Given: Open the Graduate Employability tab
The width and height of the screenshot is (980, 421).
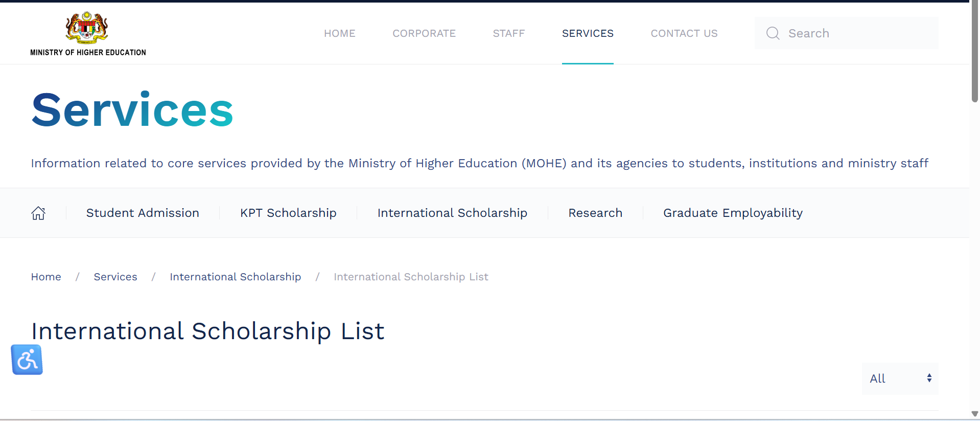Looking at the screenshot, I should click(733, 213).
